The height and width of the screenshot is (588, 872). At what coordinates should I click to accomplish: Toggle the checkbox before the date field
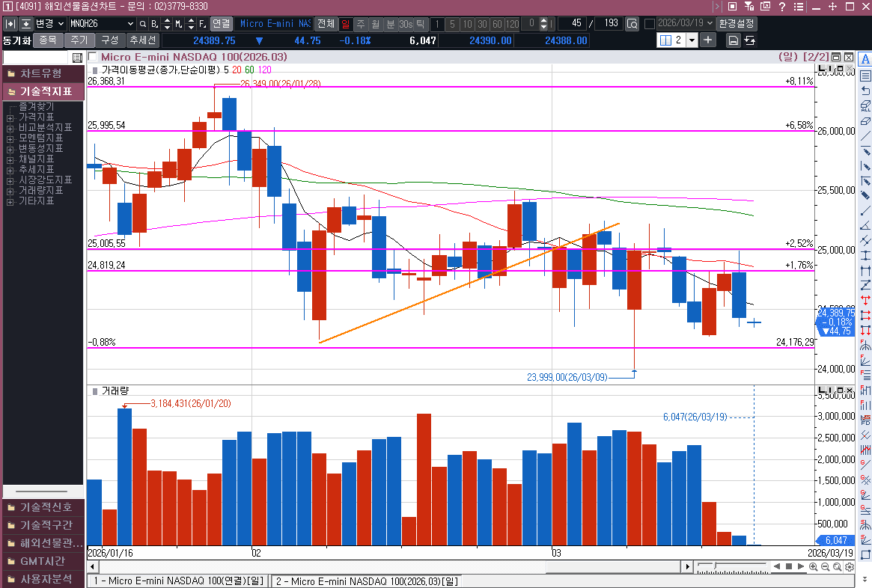tap(649, 24)
